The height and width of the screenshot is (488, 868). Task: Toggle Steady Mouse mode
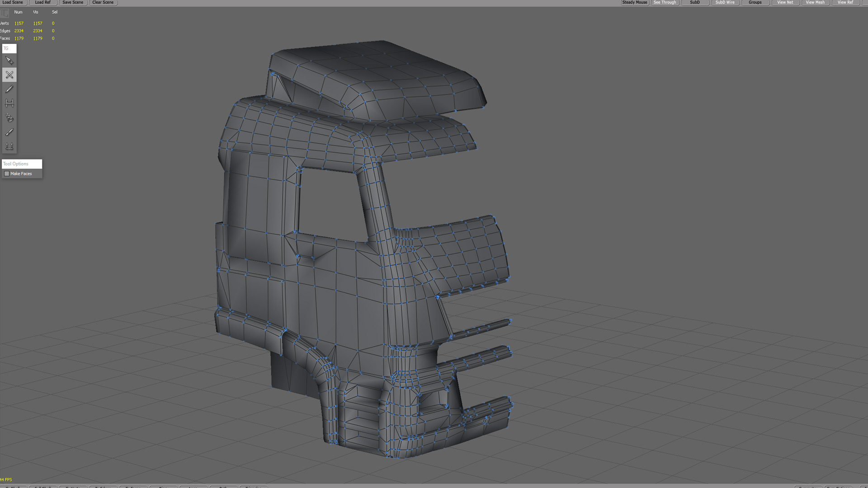(634, 2)
